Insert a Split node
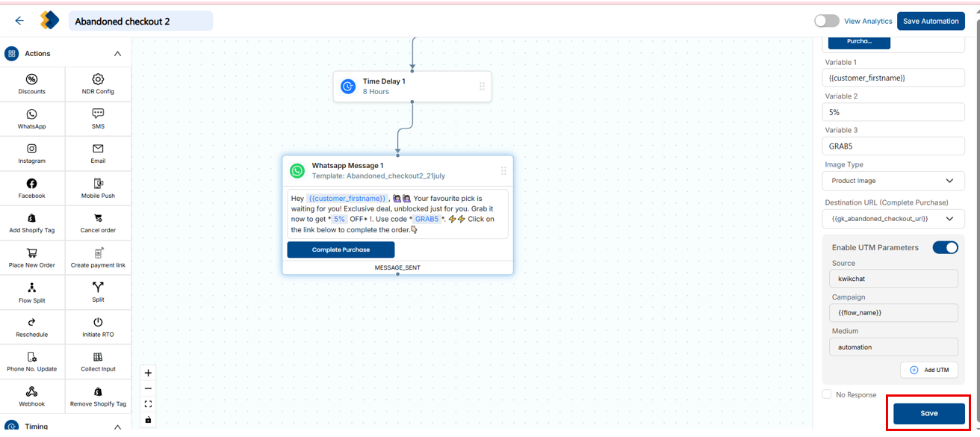 (x=98, y=293)
